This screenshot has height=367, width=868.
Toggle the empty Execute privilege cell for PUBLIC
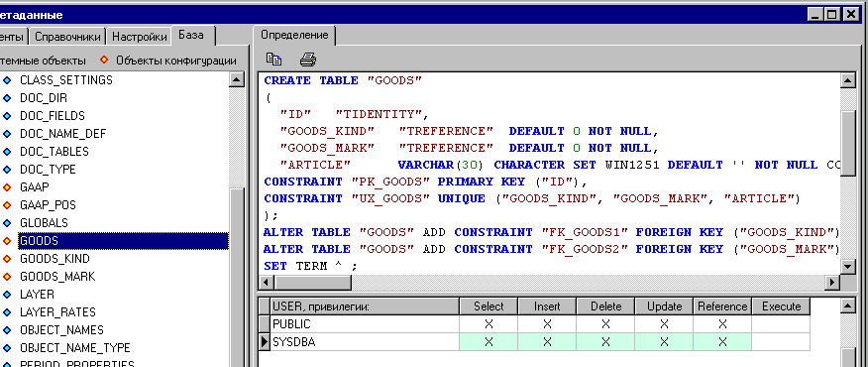[781, 323]
